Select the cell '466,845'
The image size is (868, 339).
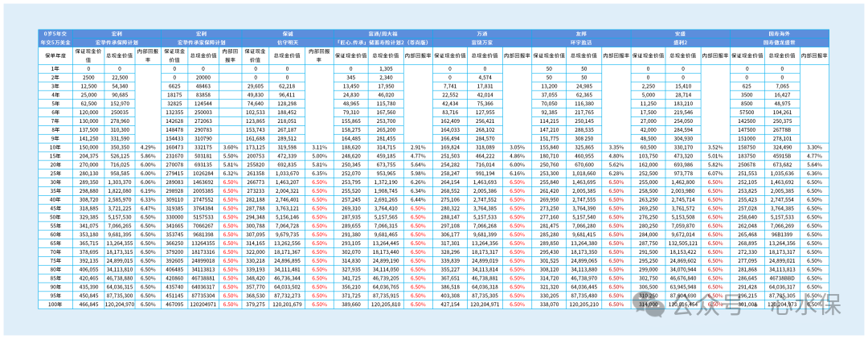pos(88,304)
